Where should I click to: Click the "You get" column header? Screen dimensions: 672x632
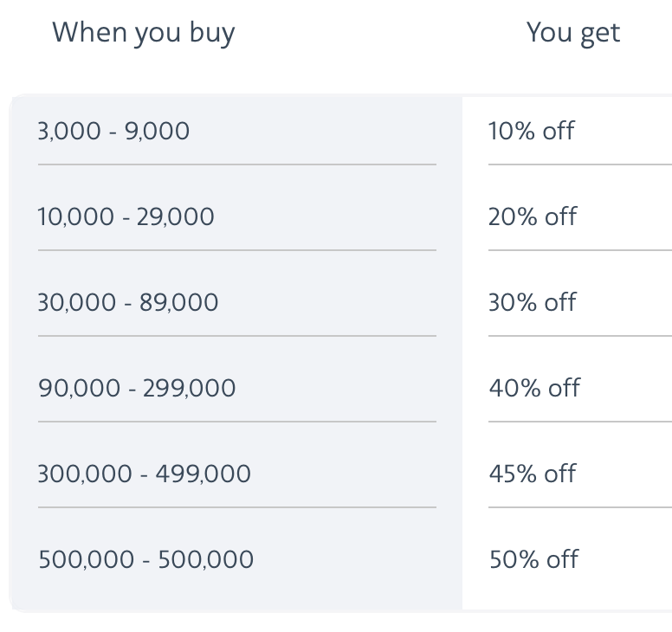[573, 33]
